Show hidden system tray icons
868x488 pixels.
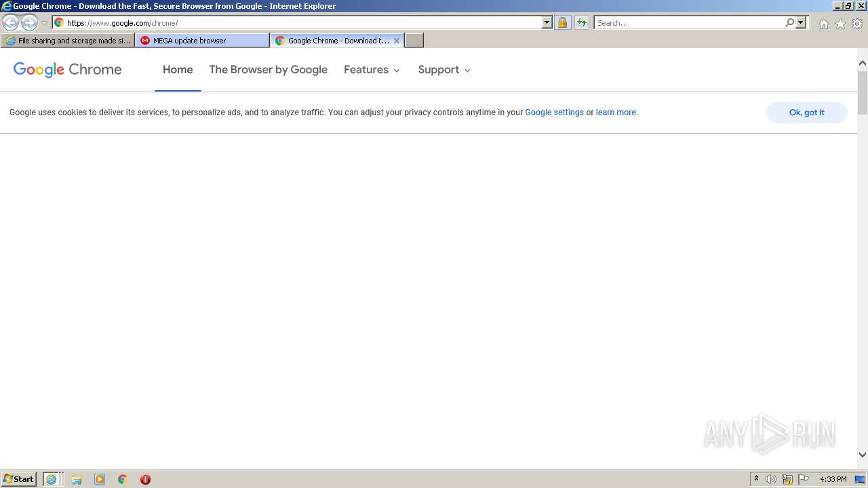click(x=756, y=479)
